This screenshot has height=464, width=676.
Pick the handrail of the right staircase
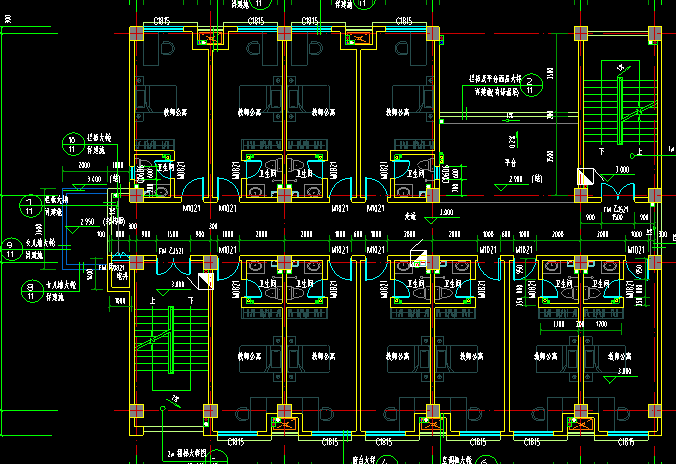click(x=620, y=111)
